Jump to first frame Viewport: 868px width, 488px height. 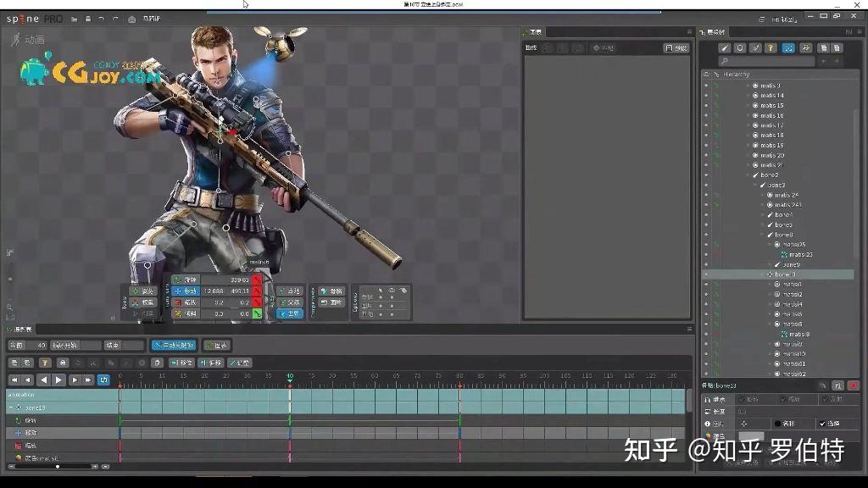[14, 380]
